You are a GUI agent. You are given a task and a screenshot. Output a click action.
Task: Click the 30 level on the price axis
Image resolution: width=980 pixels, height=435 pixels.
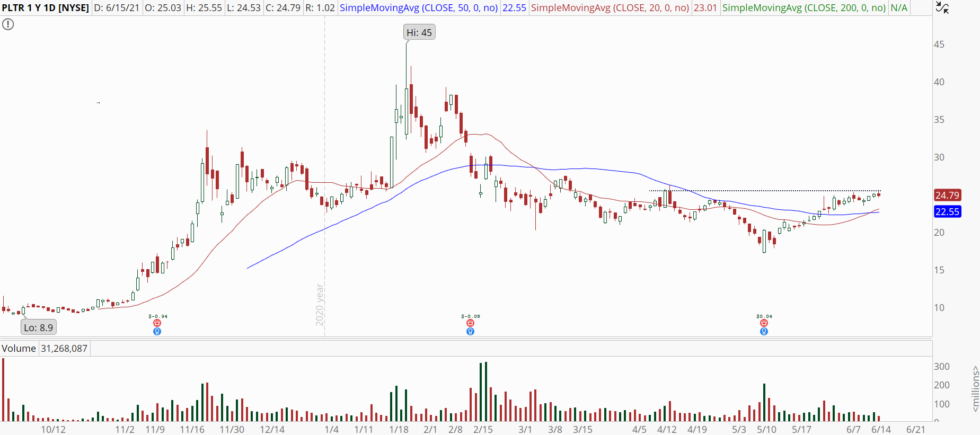pyautogui.click(x=939, y=157)
